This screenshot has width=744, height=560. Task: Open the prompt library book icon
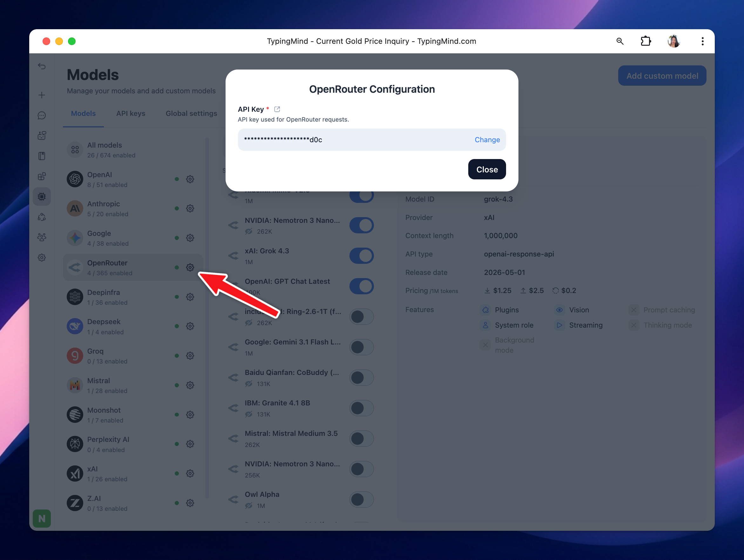pos(42,156)
